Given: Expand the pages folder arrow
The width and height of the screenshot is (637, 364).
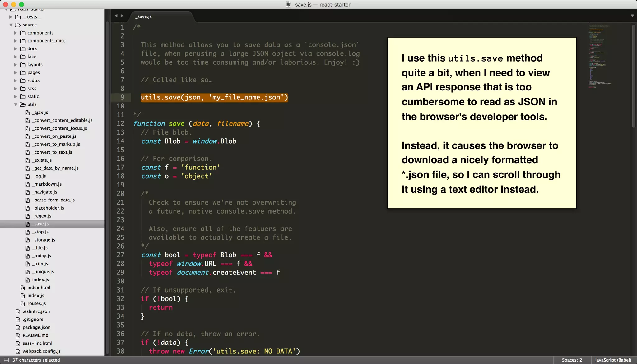Looking at the screenshot, I should click(16, 72).
